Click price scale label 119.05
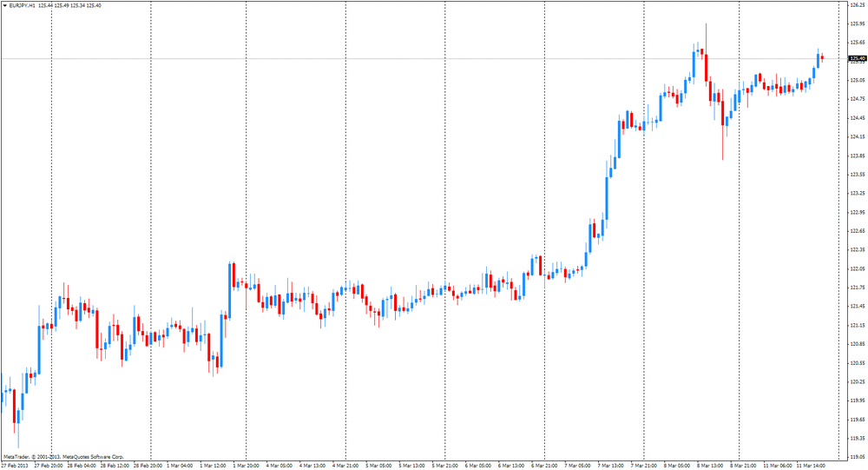This screenshot has width=868, height=470. 858,457
